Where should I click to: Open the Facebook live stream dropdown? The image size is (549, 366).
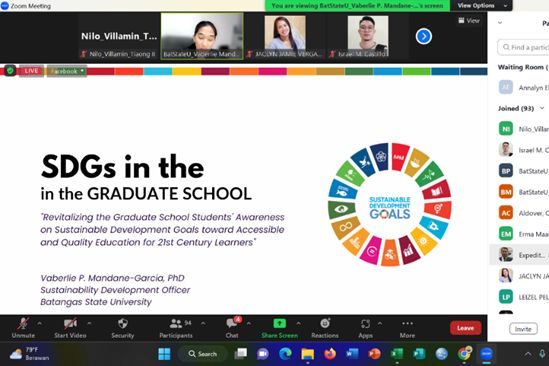[67, 71]
